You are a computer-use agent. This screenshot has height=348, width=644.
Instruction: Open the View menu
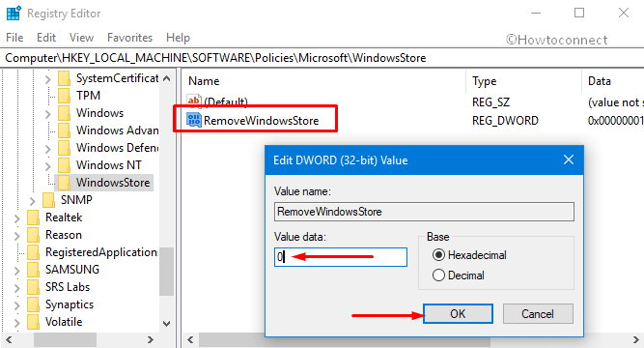(81, 38)
